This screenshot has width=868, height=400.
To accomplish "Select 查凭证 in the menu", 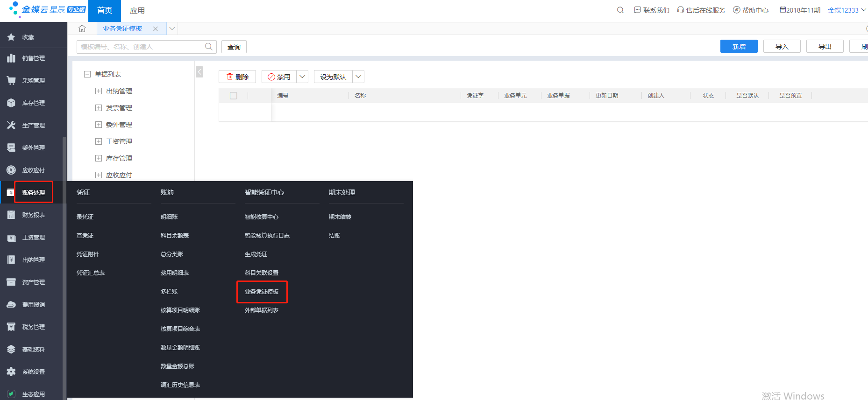I will 85,236.
